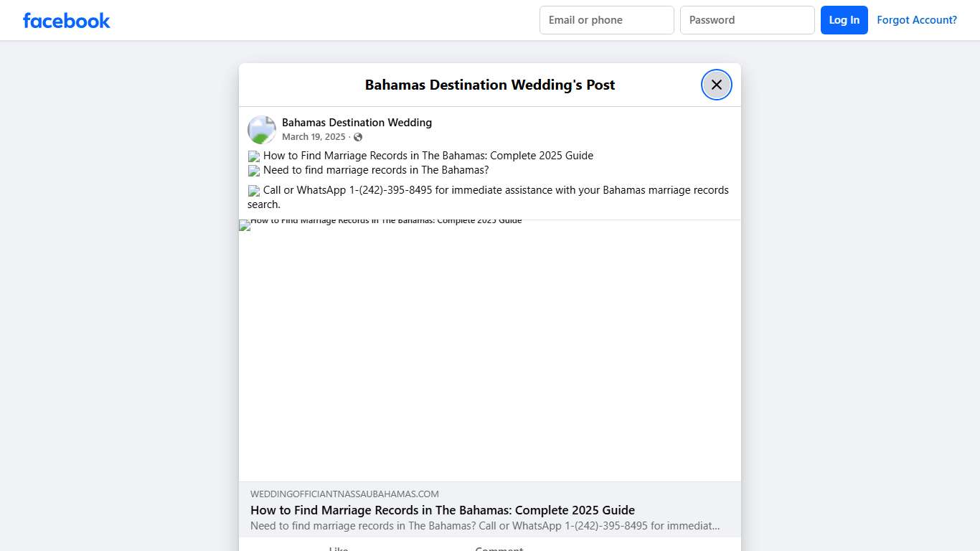Click the Facebook logo
Viewport: 980px width, 551px height.
[x=66, y=20]
